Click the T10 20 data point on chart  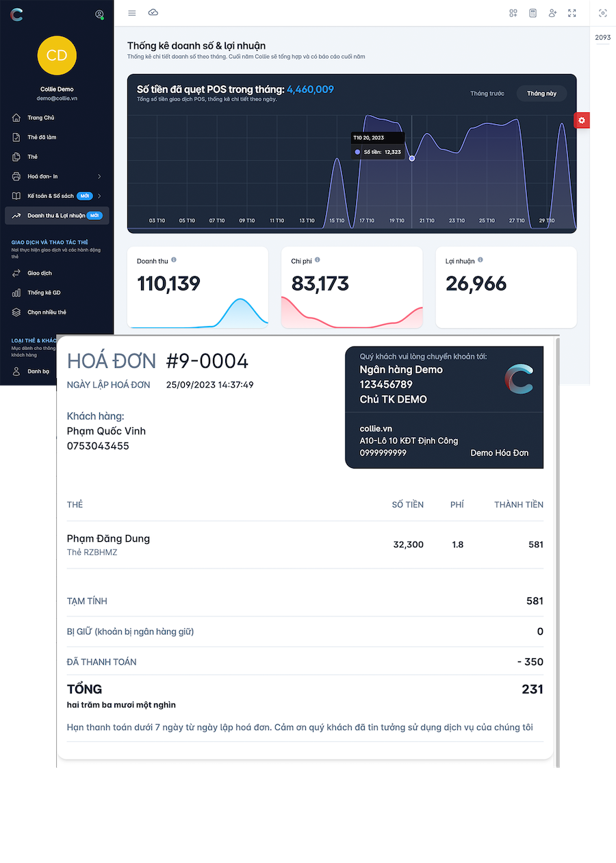411,158
